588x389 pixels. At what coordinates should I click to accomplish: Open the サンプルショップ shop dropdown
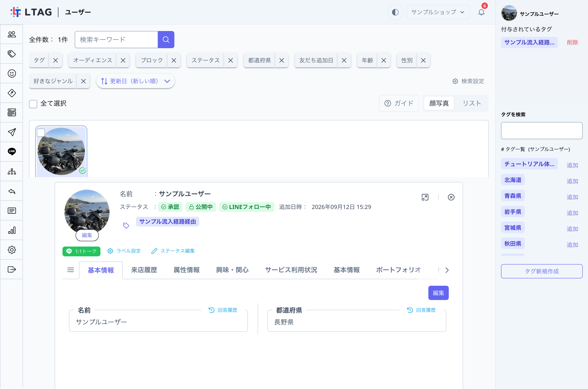point(438,12)
